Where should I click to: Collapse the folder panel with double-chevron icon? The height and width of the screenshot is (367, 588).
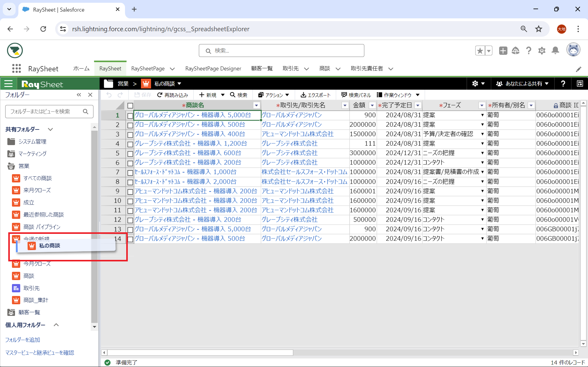pos(79,95)
